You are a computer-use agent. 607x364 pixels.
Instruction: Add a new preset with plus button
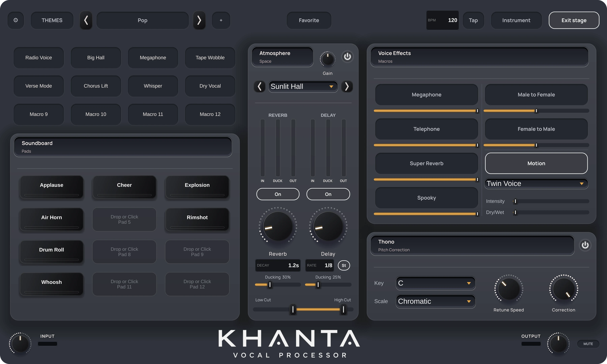pos(221,20)
